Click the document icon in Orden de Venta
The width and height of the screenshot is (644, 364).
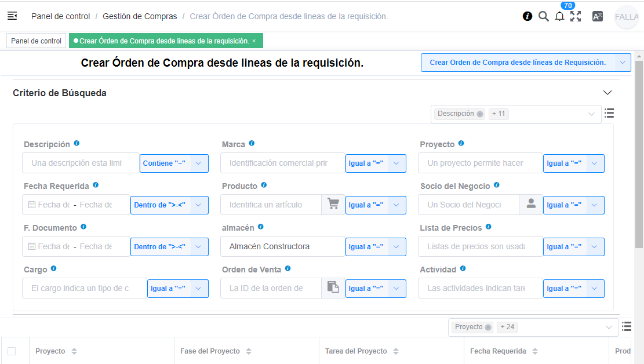click(333, 288)
